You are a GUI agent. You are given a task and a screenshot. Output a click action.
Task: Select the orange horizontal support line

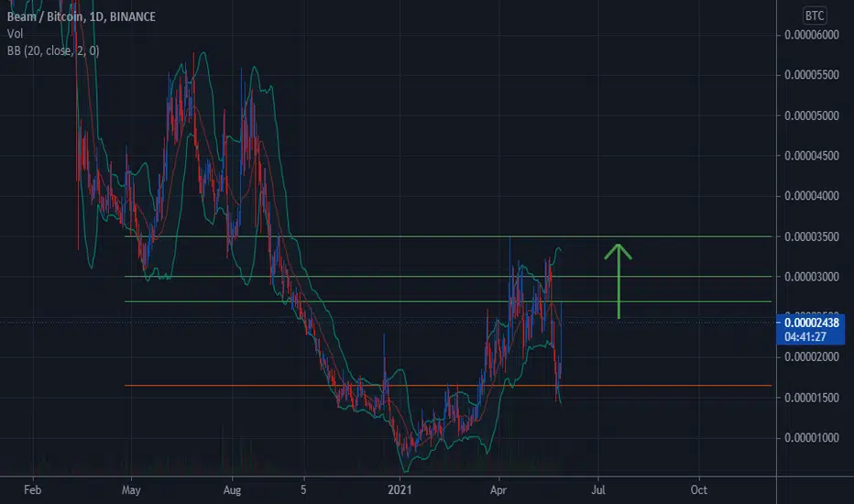click(448, 386)
